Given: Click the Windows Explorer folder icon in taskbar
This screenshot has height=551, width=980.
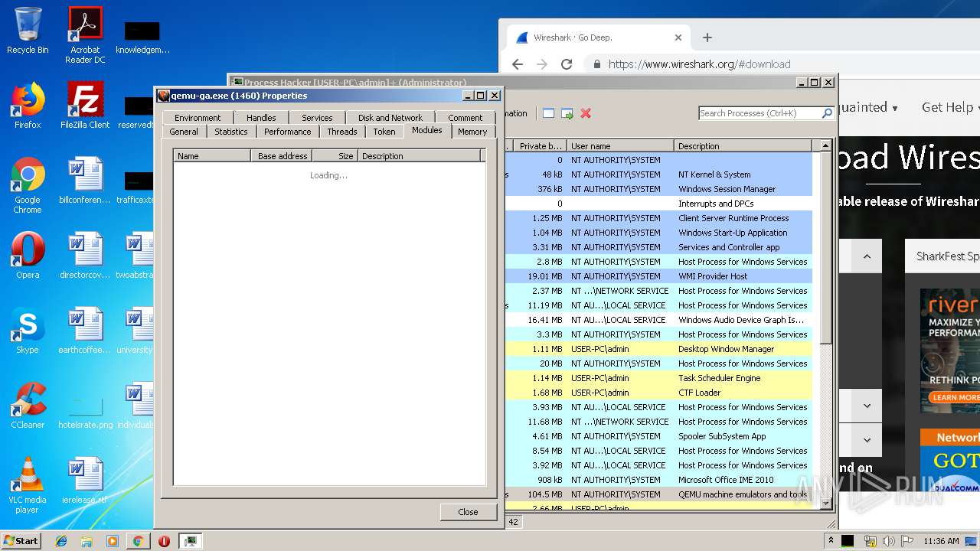Looking at the screenshot, I should 87,541.
